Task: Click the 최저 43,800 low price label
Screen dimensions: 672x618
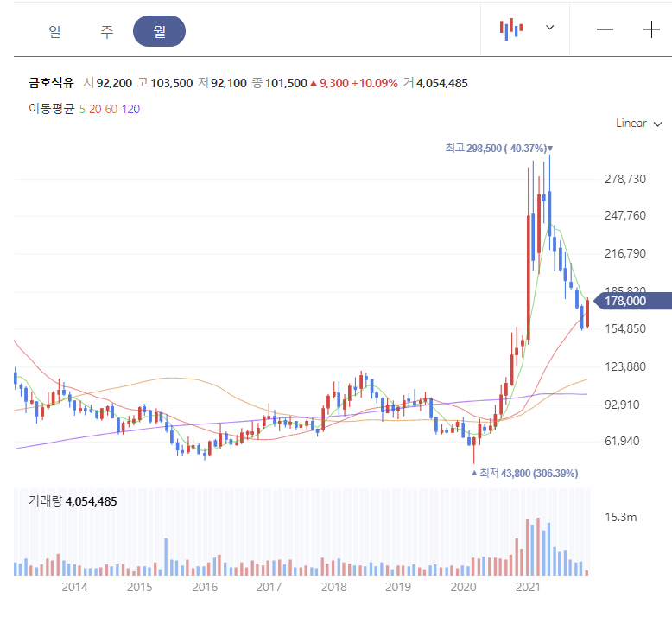Action: tap(525, 473)
